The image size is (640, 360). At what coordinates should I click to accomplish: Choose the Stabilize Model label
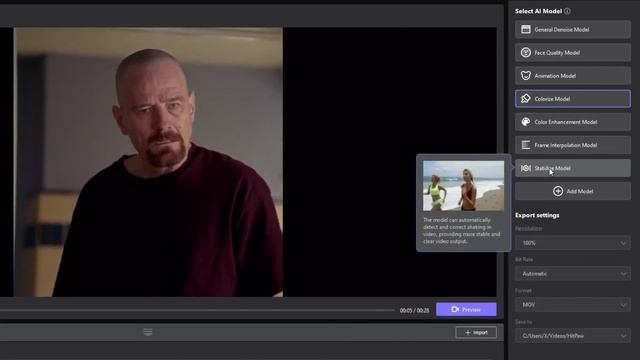coord(552,168)
